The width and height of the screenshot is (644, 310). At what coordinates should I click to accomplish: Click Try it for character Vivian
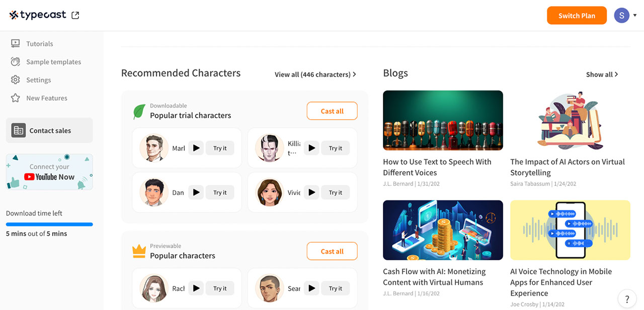point(335,192)
